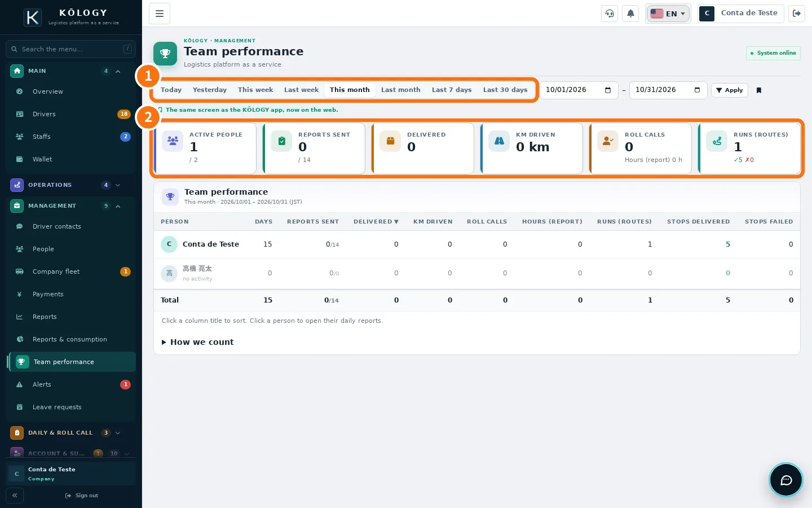
Task: Open Leave requests page
Action: coord(72,407)
